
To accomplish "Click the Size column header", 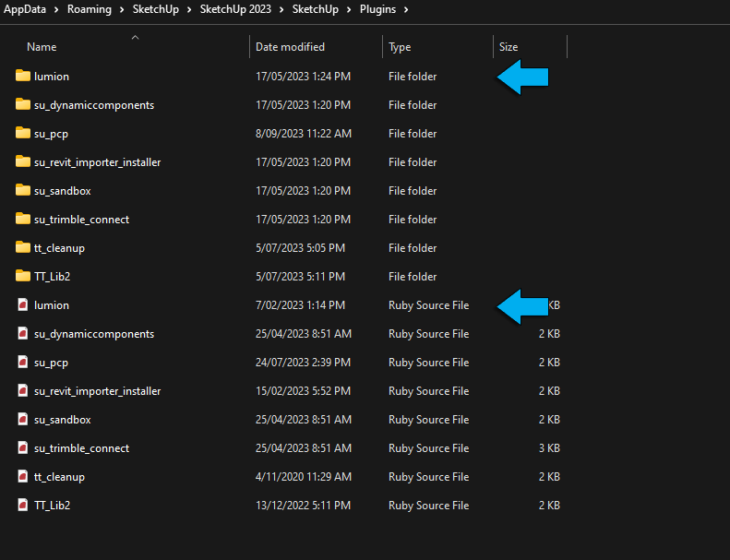I will [509, 46].
